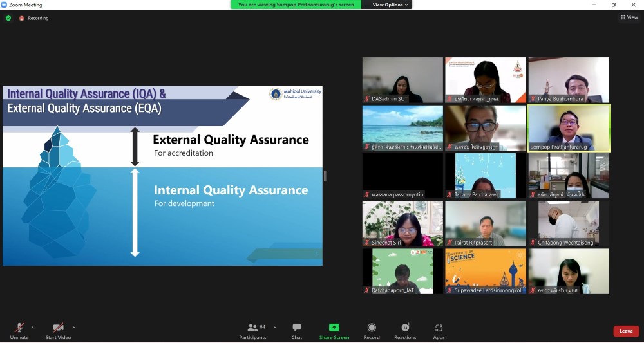This screenshot has height=343, width=644.
Task: Select the Panya Buahombura video tile
Action: click(x=569, y=80)
